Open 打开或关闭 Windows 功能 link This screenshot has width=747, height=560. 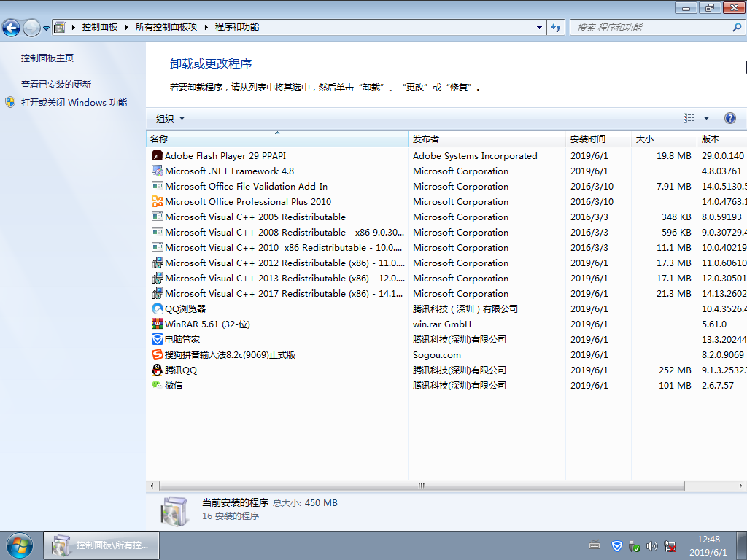pyautogui.click(x=74, y=102)
